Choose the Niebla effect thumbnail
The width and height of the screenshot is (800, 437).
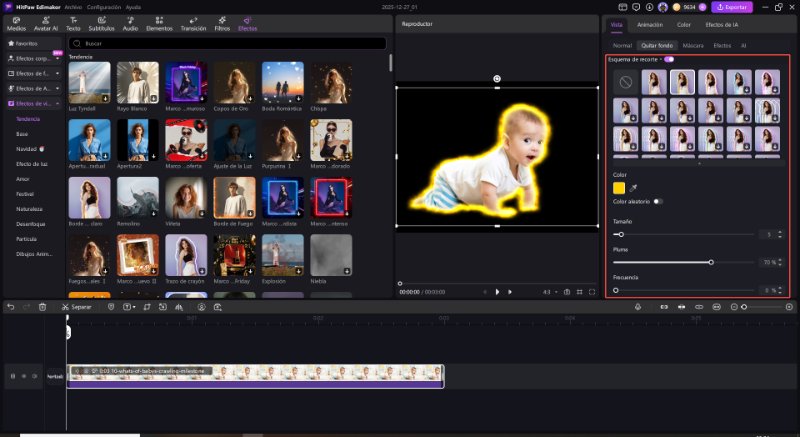click(331, 255)
